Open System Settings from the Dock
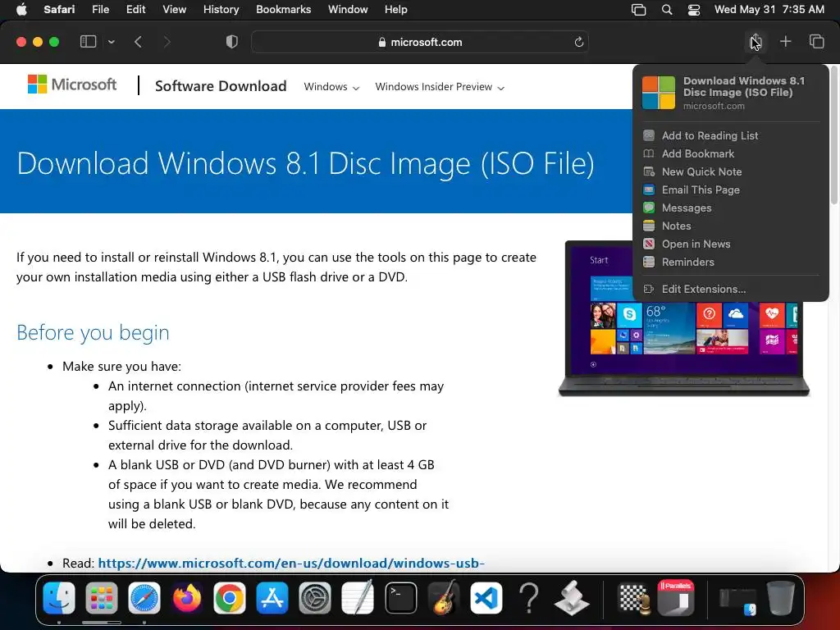Screen dimensions: 840x630 315,598
